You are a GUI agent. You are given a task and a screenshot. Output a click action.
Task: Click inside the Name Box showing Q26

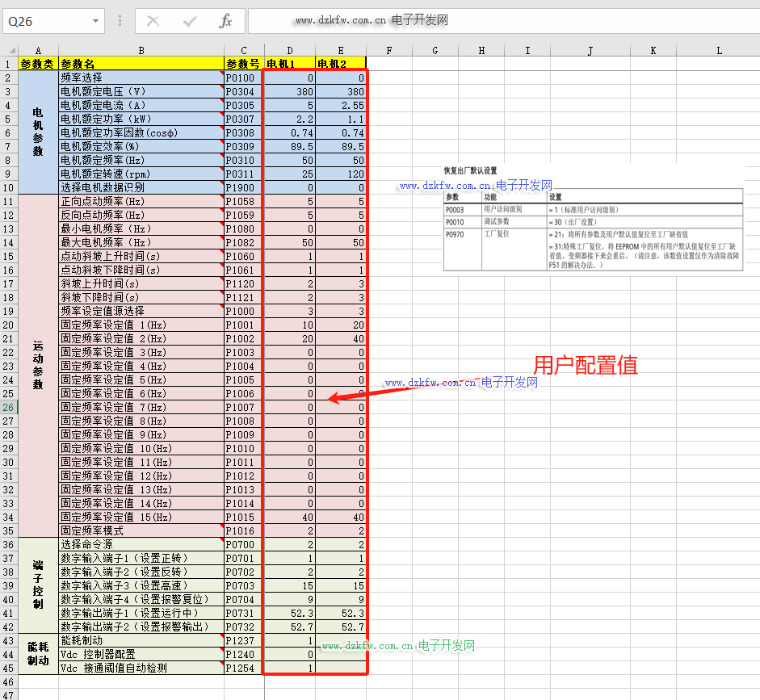44,22
